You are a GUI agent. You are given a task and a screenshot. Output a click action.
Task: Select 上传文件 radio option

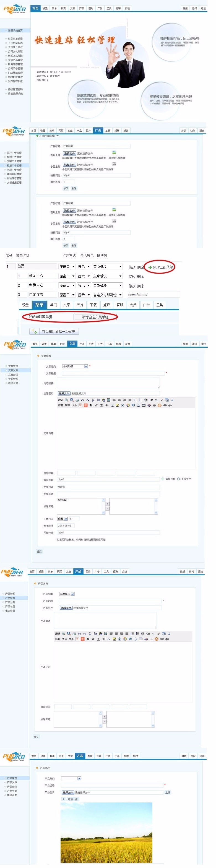(179, 479)
